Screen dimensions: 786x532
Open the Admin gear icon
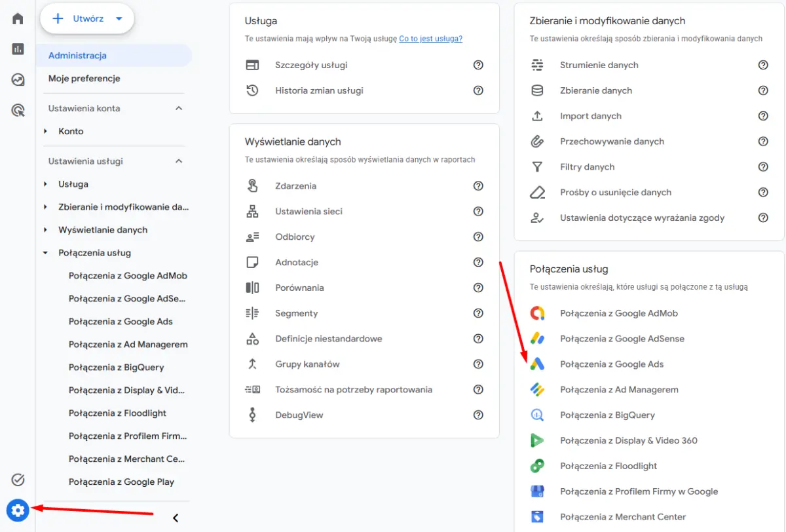18,510
